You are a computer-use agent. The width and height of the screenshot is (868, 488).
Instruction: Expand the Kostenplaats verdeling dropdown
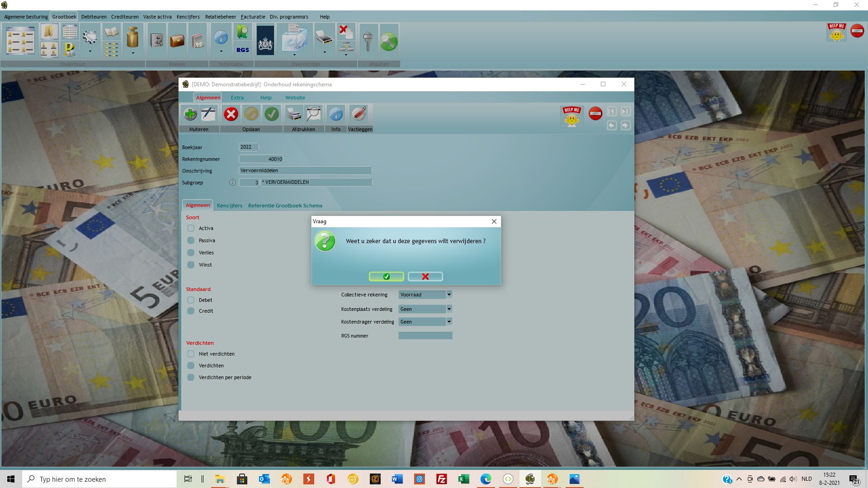449,309
